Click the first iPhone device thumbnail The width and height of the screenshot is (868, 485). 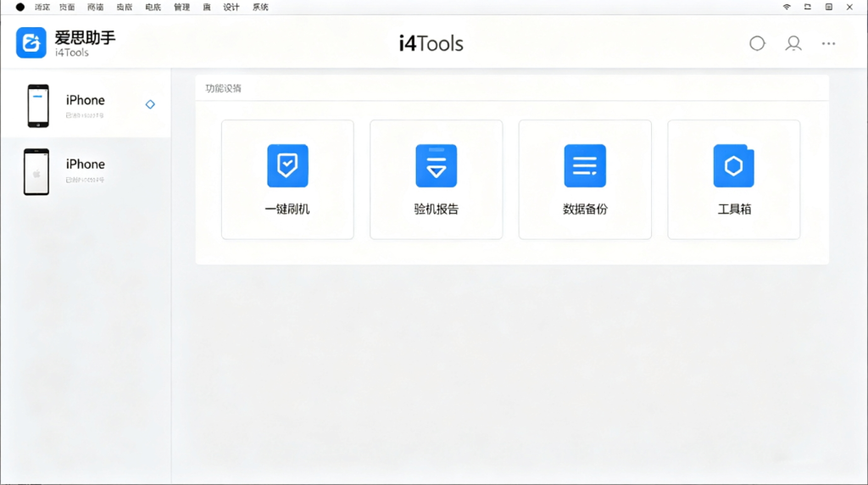pos(38,106)
